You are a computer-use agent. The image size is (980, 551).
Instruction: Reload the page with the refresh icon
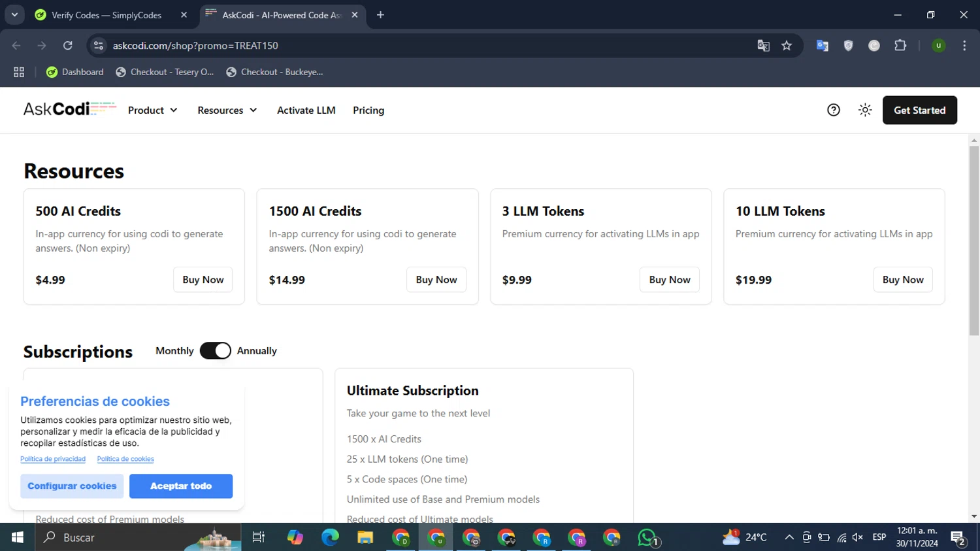point(67,45)
